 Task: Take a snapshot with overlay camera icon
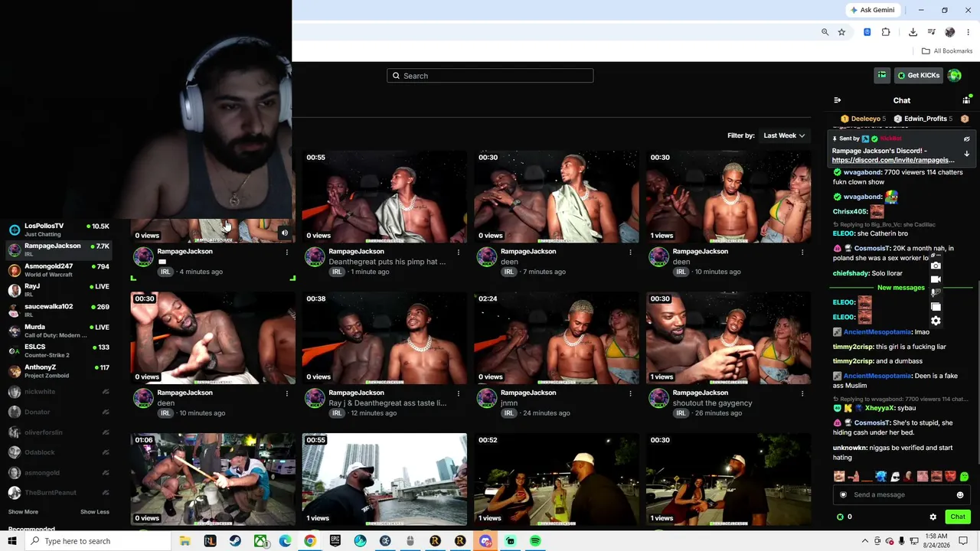[x=936, y=266]
